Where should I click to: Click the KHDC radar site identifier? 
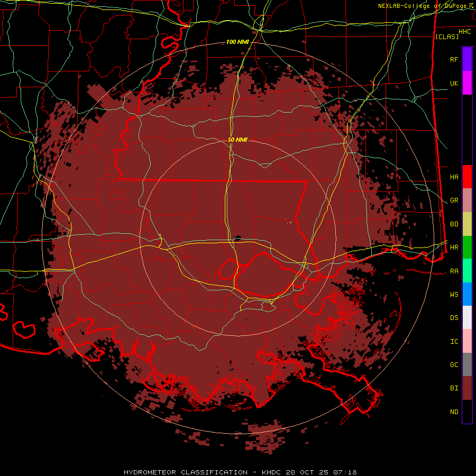(x=272, y=472)
